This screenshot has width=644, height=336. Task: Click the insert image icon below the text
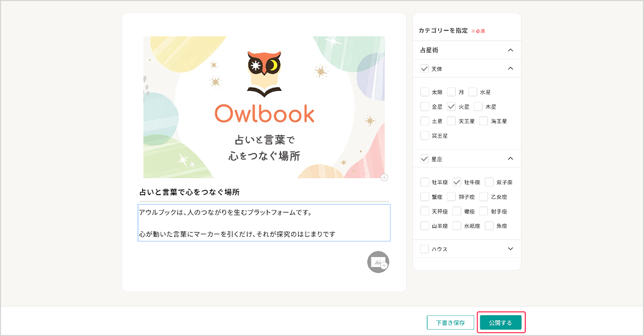[378, 262]
